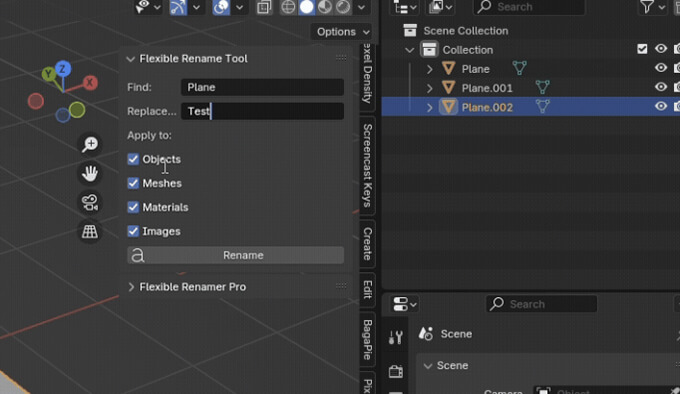The image size is (680, 394).
Task: Switch to wireframe viewport shading
Action: (288, 7)
